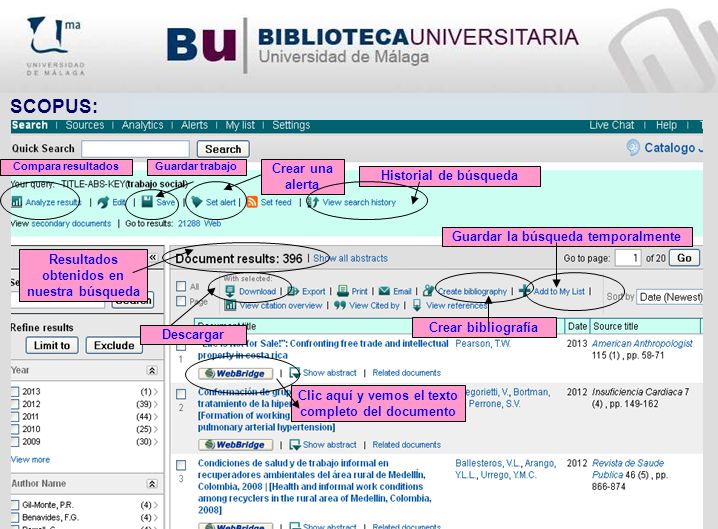Click the Go page button
Screen dimensions: 718x529
[x=684, y=258]
